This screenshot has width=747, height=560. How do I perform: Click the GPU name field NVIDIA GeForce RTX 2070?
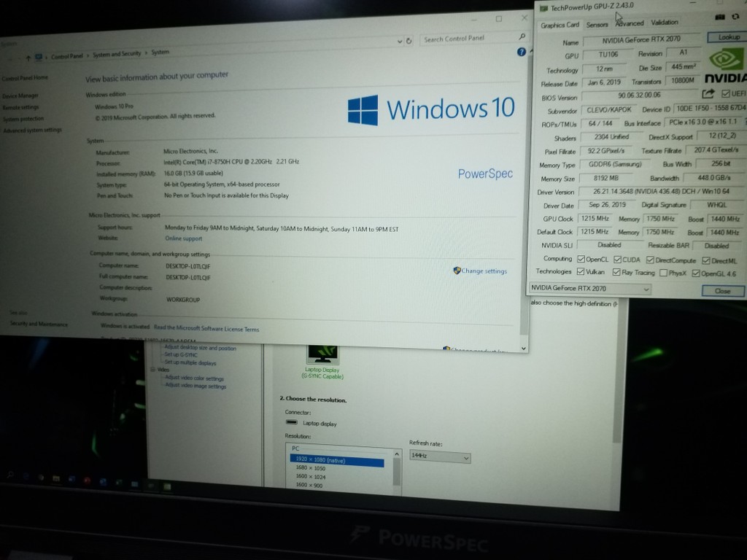[641, 40]
